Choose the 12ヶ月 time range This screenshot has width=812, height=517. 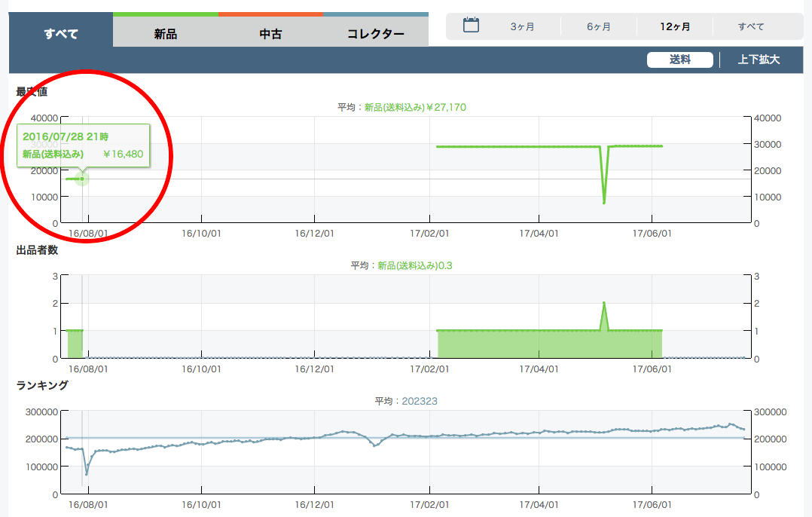[675, 26]
